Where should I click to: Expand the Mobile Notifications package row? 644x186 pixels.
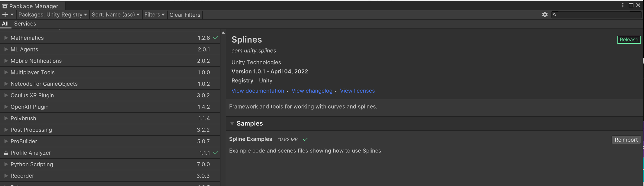tap(6, 61)
